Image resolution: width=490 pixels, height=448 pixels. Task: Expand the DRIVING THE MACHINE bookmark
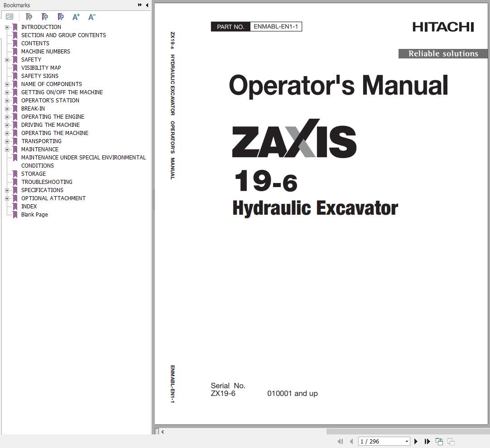pyautogui.click(x=7, y=125)
